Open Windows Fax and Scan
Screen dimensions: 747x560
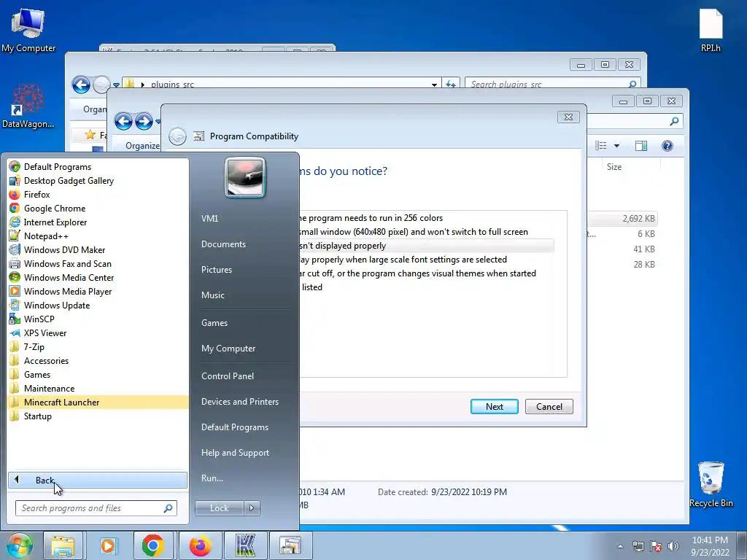(67, 263)
